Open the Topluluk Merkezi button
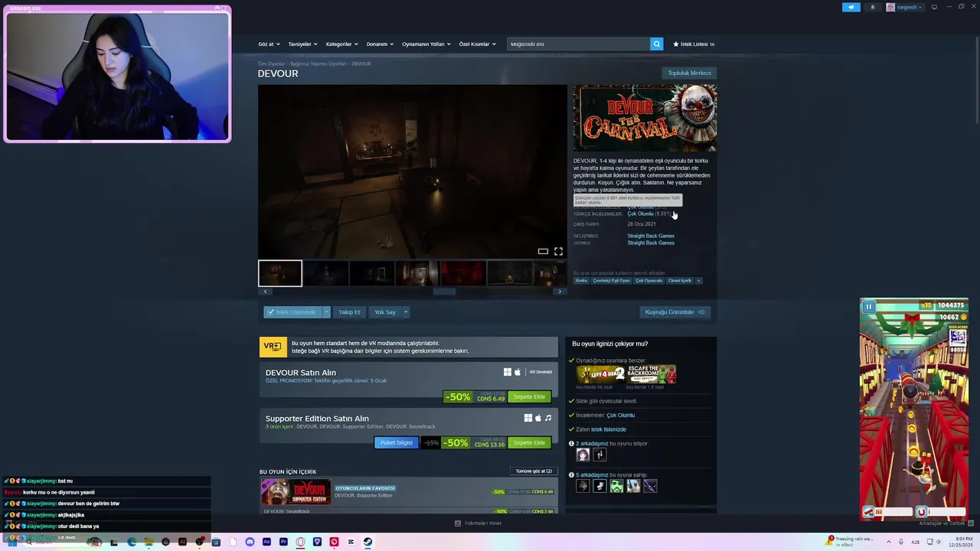 tap(689, 73)
